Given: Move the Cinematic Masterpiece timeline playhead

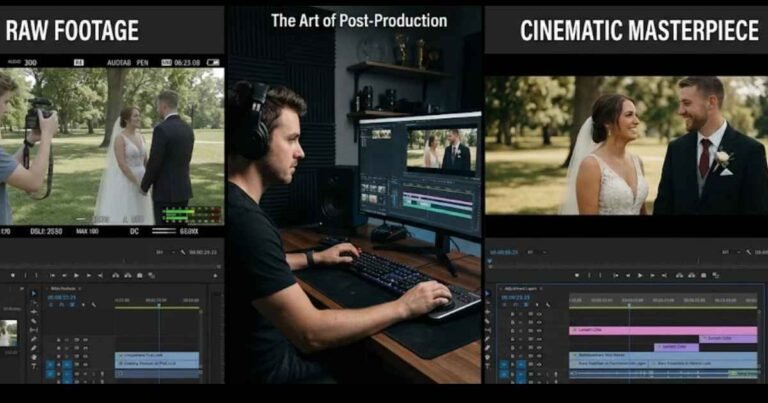Looking at the screenshot, I should (x=629, y=305).
